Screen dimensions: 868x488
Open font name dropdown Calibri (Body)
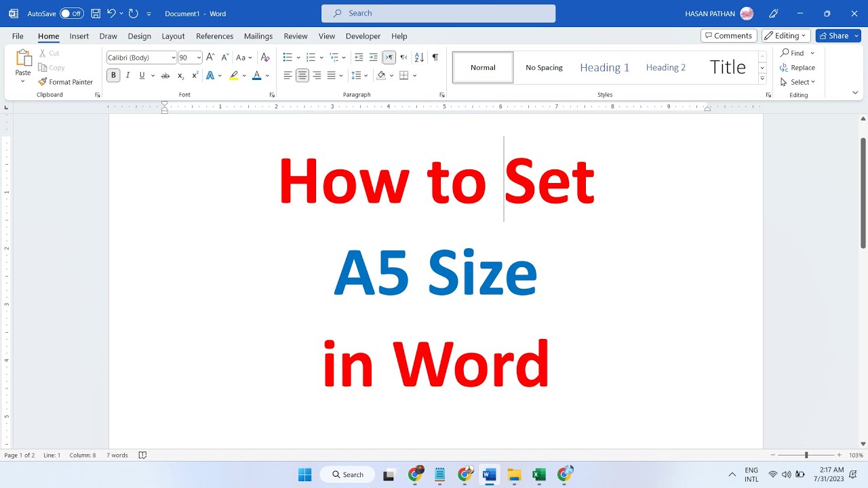174,58
